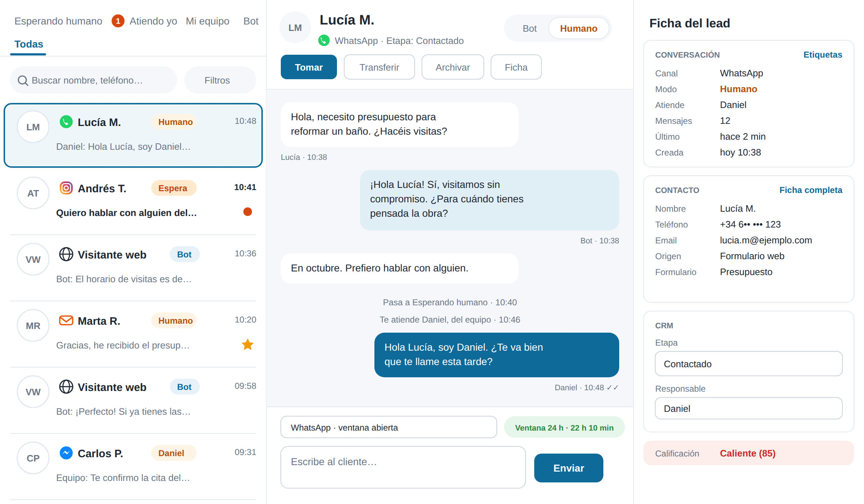The height and width of the screenshot is (504, 864).
Task: Click the CP avatar of Carlos P.
Action: coord(33,458)
